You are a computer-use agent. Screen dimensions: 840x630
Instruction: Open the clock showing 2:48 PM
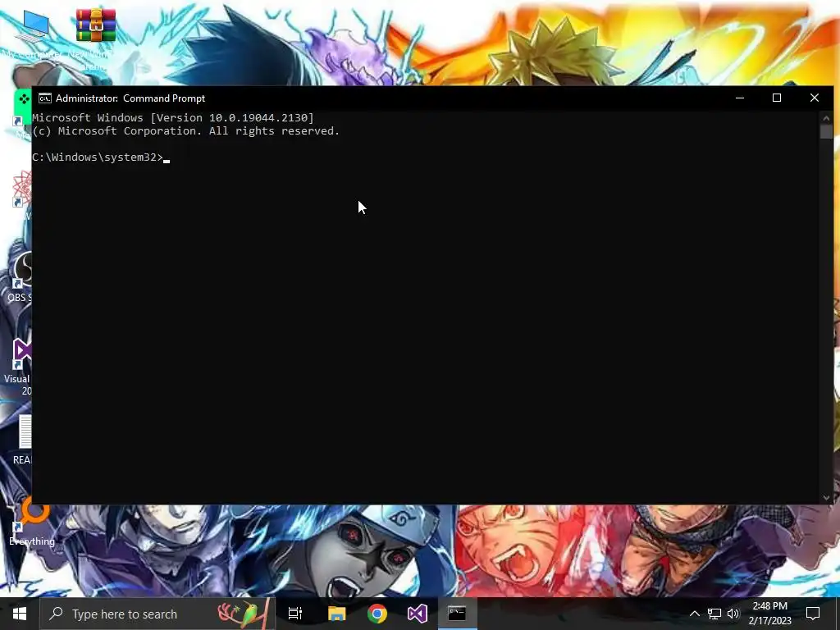[769, 614]
